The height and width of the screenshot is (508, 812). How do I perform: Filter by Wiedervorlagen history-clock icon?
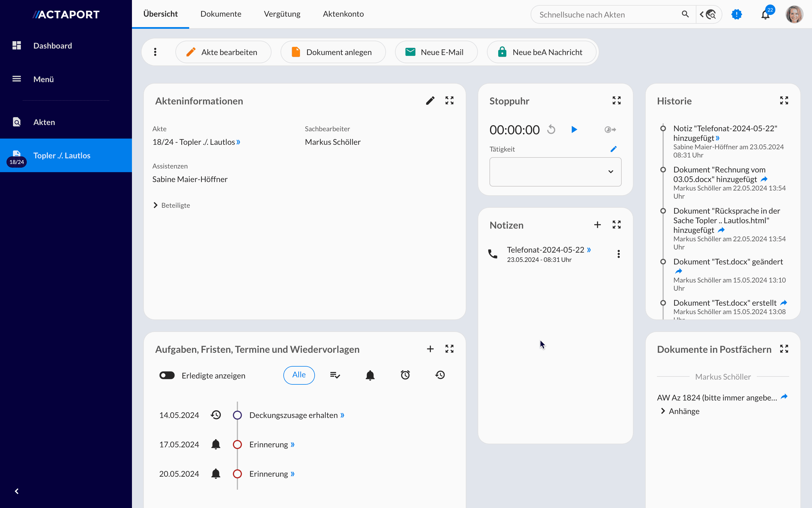[x=440, y=375]
